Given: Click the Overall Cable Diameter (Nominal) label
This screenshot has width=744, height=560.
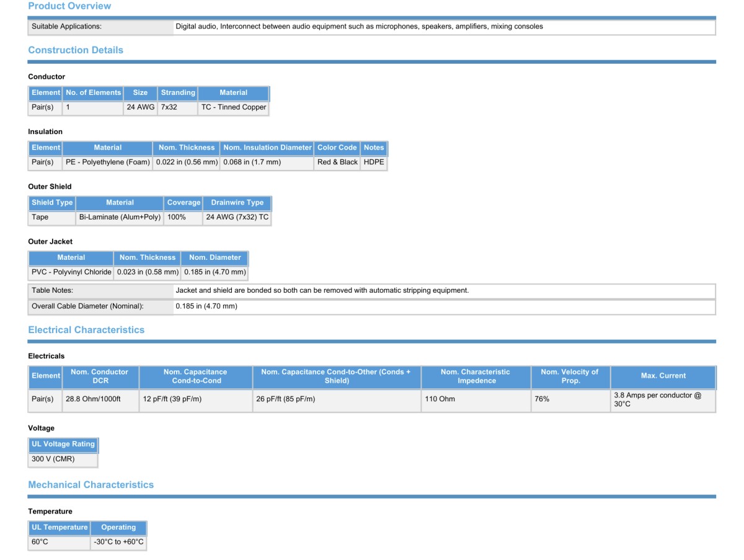Looking at the screenshot, I should click(x=87, y=306).
